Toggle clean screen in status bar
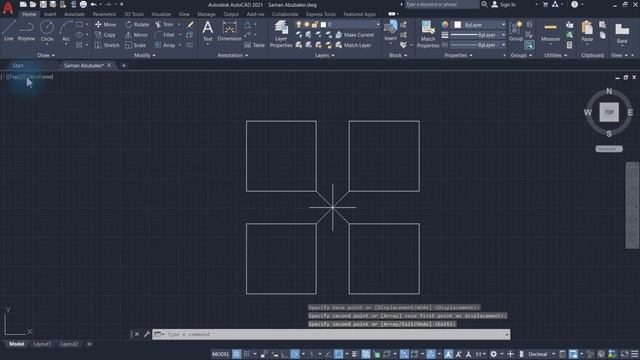 [624, 354]
